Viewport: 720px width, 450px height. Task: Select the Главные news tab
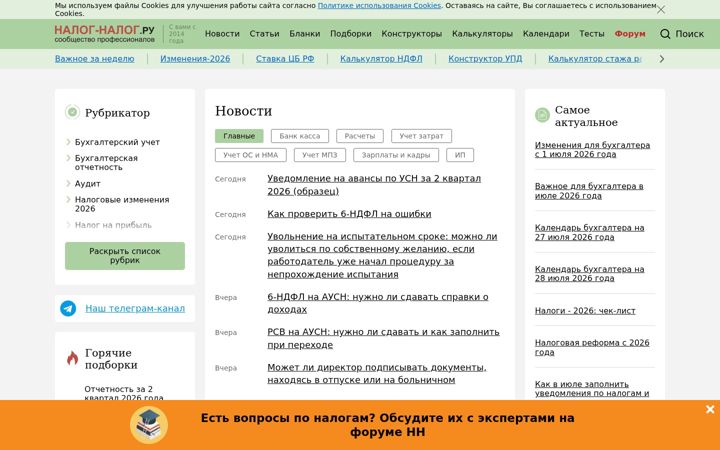click(239, 136)
